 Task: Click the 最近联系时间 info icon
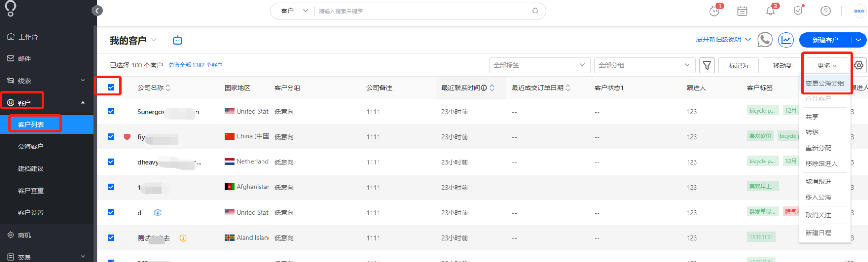point(484,87)
